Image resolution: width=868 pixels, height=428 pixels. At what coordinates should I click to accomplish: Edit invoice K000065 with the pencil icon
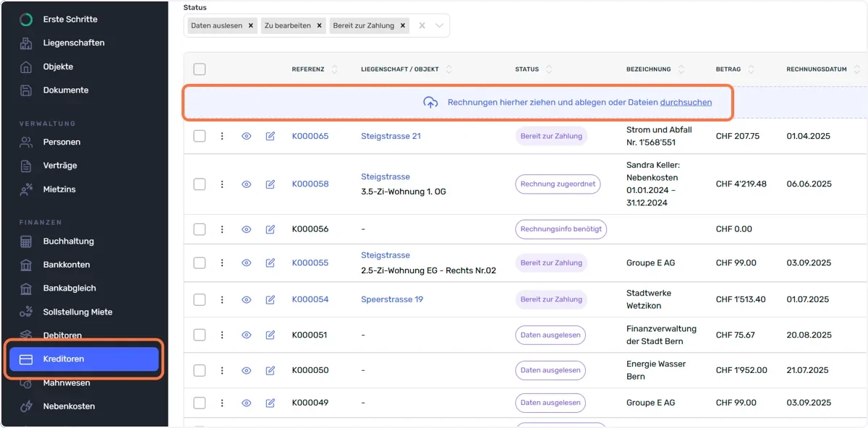[x=271, y=136]
